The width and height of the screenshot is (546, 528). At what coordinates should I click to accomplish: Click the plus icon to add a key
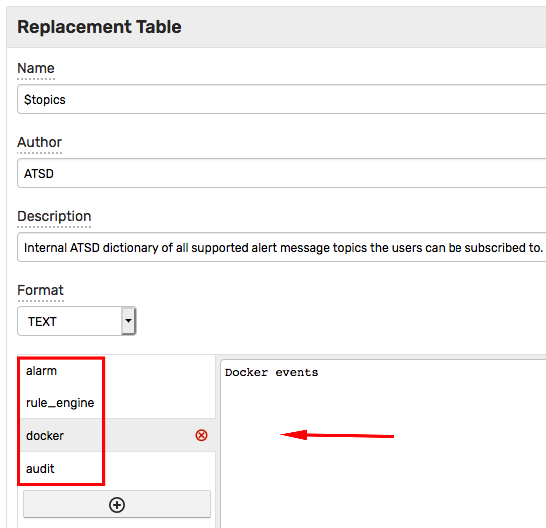pos(117,505)
